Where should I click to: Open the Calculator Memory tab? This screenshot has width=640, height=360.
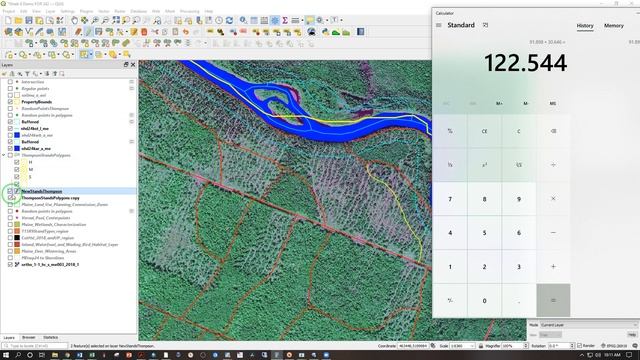(613, 26)
